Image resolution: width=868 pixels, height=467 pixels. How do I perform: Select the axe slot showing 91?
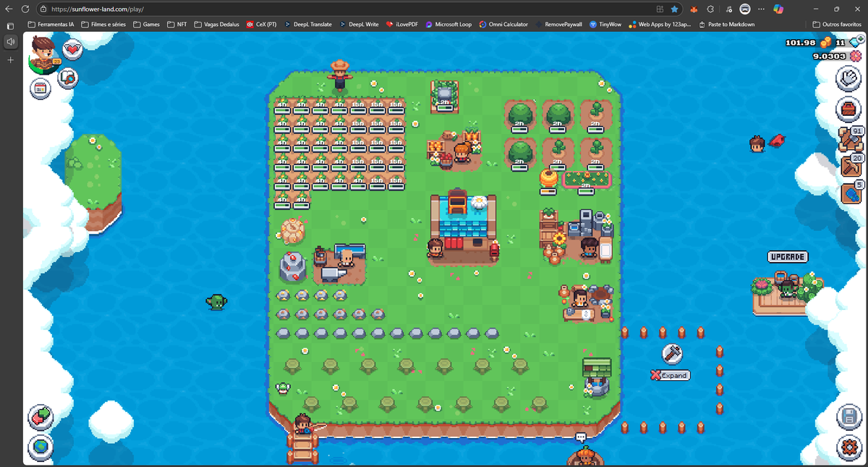click(851, 139)
